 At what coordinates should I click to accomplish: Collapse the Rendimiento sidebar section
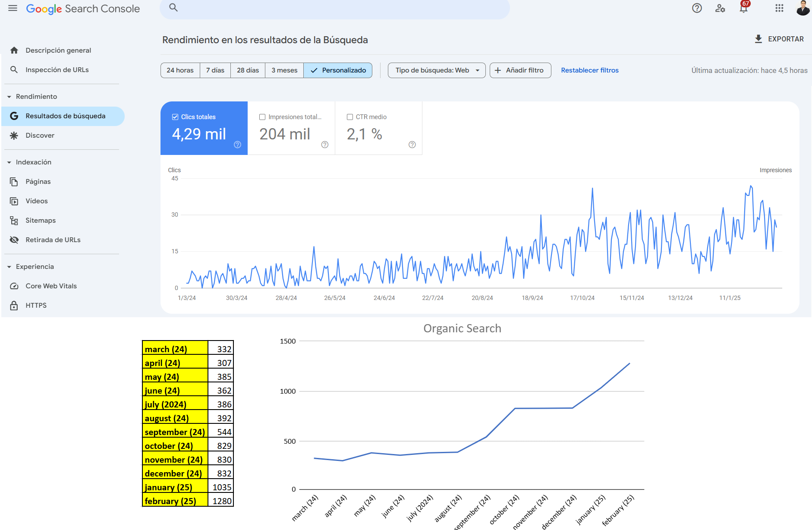9,97
